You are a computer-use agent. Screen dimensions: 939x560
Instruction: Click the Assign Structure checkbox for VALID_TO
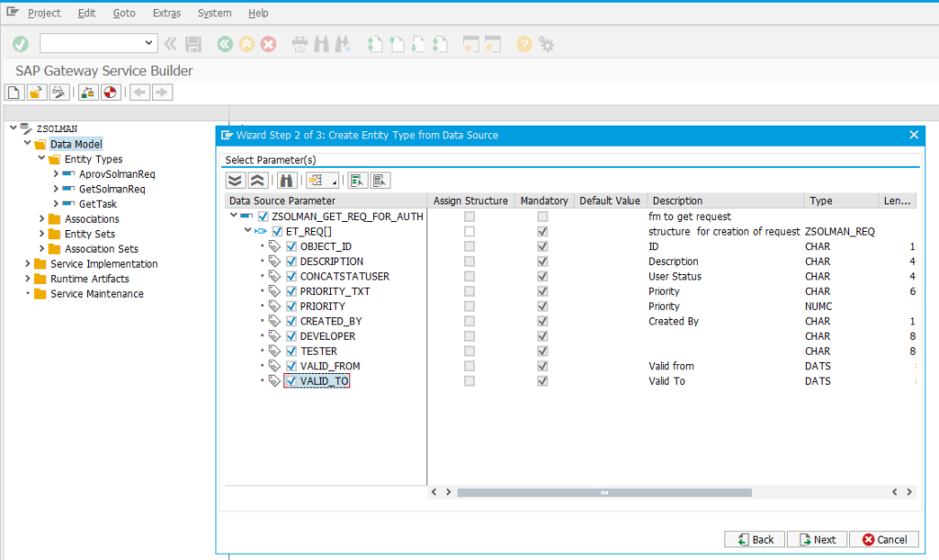point(469,381)
